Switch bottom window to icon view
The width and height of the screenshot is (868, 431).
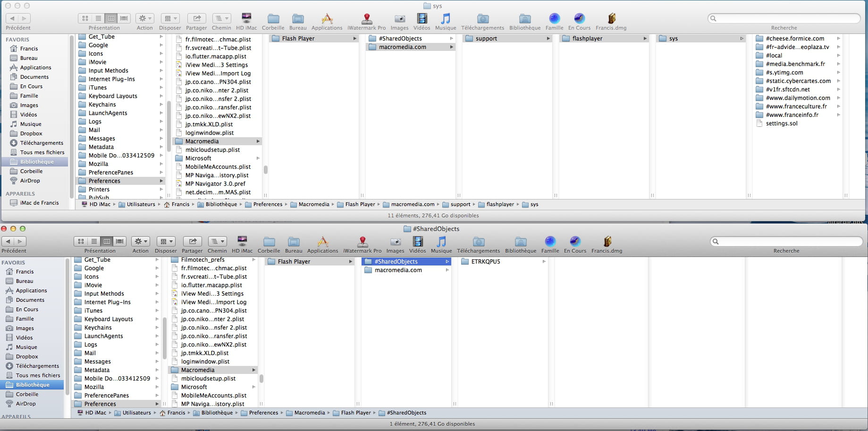point(81,241)
